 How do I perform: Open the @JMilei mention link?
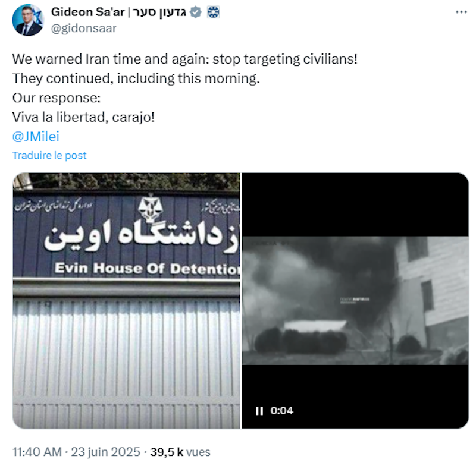36,137
